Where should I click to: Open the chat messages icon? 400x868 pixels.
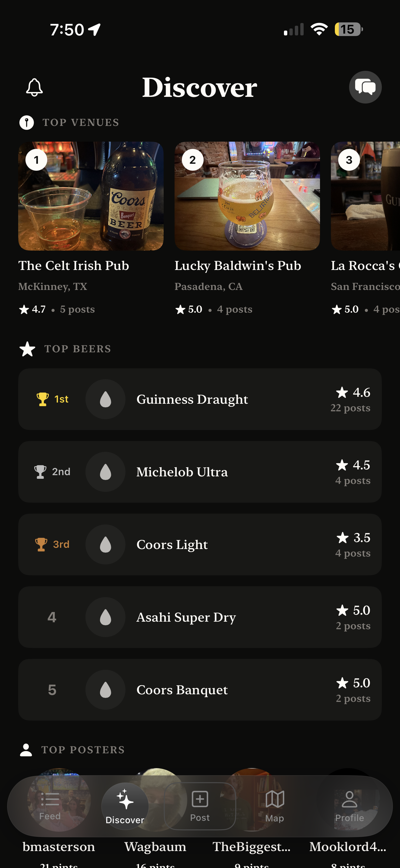pos(365,87)
